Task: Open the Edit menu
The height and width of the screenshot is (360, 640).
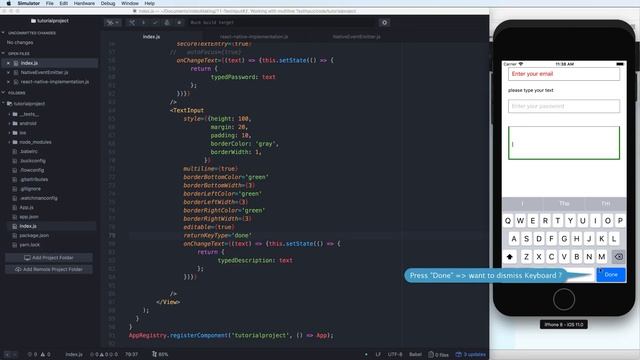Action: [x=64, y=3]
